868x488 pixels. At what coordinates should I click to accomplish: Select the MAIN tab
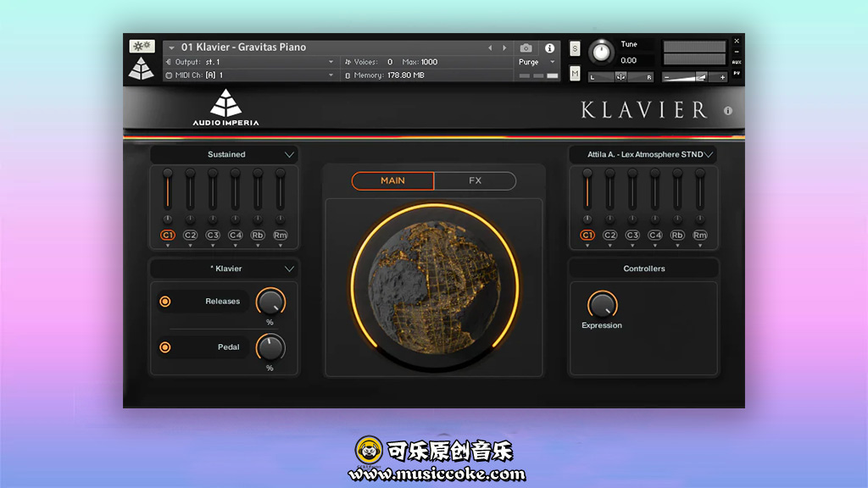click(x=392, y=180)
